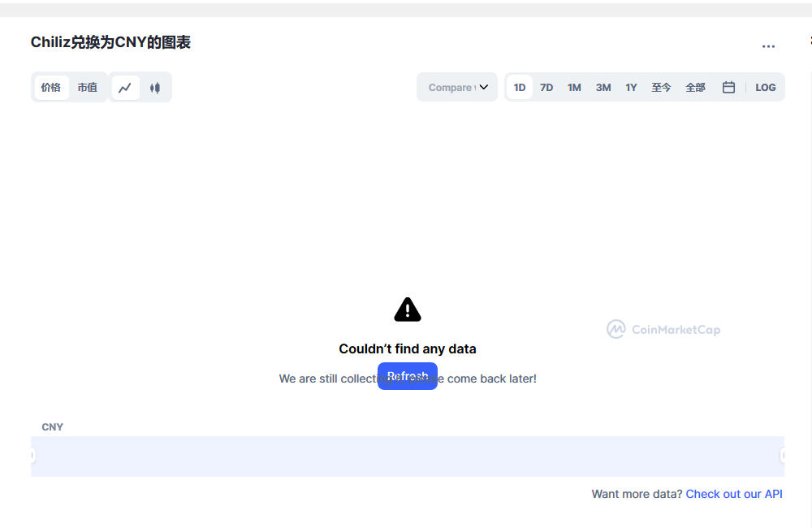Screen dimensions: 812x528
Task: Click the blue range selector bar
Action: point(408,456)
